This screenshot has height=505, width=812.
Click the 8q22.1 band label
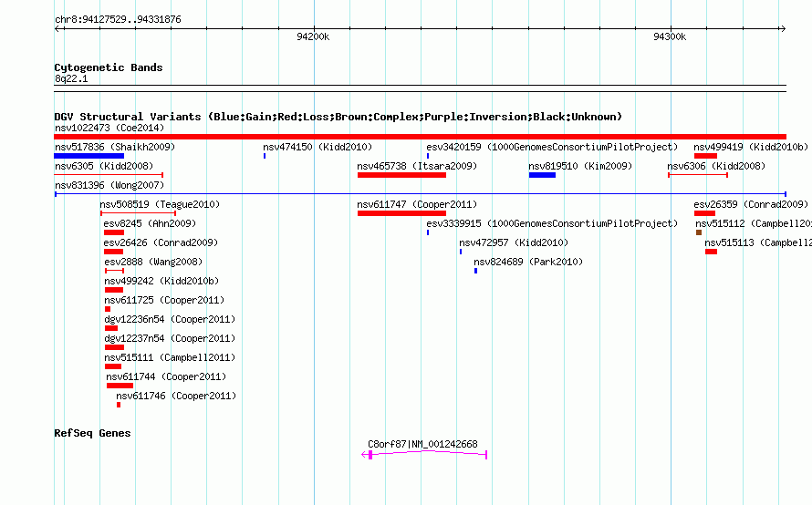point(71,78)
